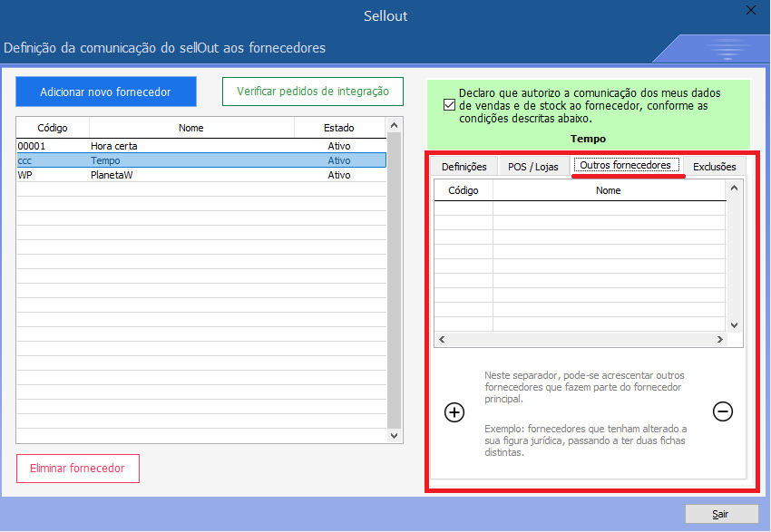Click right arrow of horizontal scrollbar

(720, 340)
